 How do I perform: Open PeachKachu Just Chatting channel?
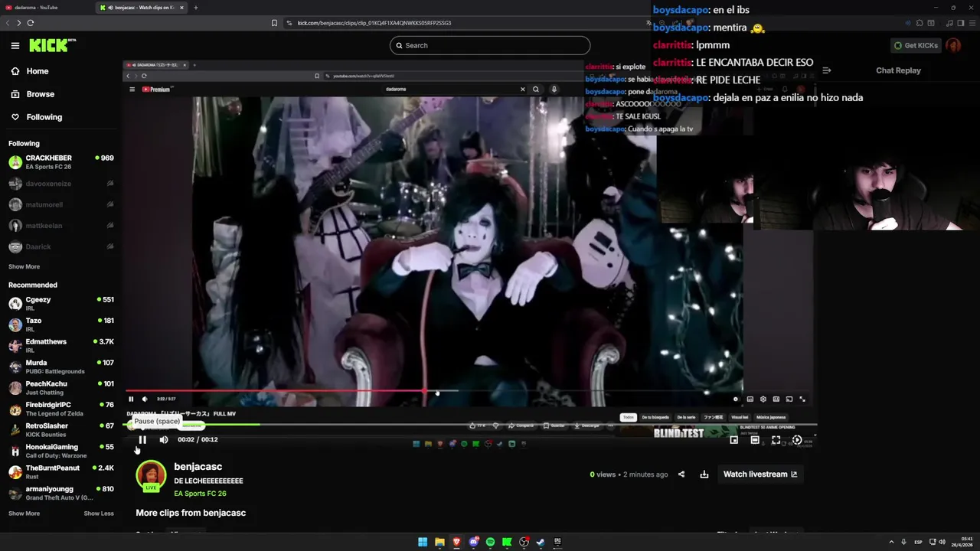[x=61, y=388]
